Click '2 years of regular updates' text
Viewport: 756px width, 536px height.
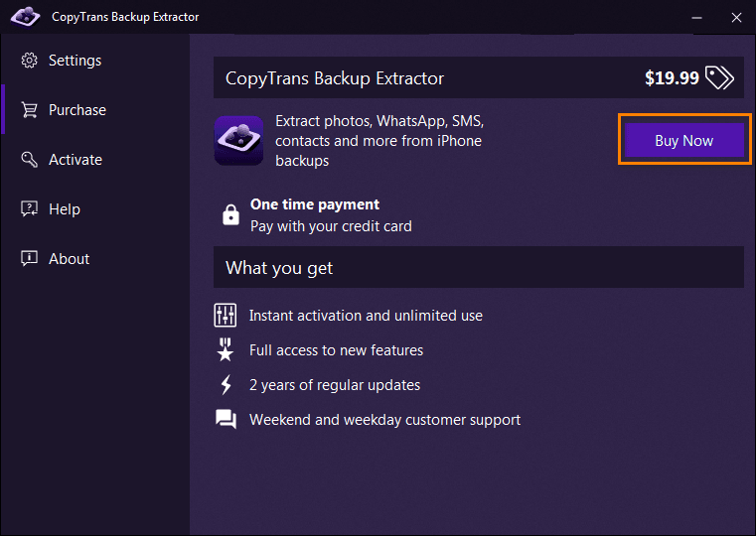[x=335, y=385]
